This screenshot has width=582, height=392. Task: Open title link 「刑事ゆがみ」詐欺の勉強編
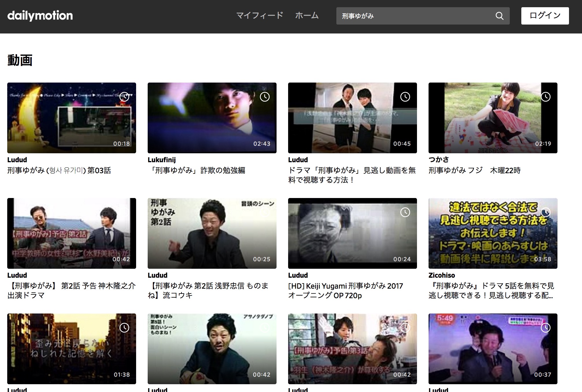tap(197, 170)
